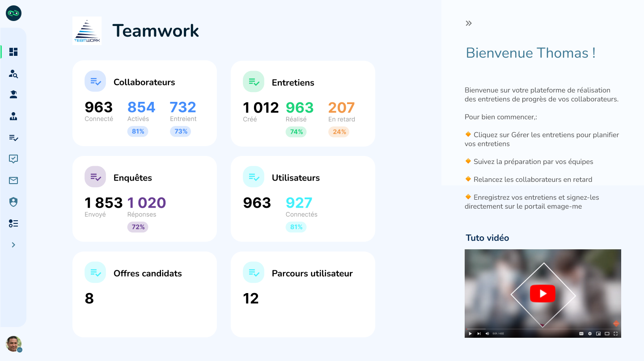The image size is (644, 361).
Task: Click the person search icon in sidebar
Action: coord(13,74)
